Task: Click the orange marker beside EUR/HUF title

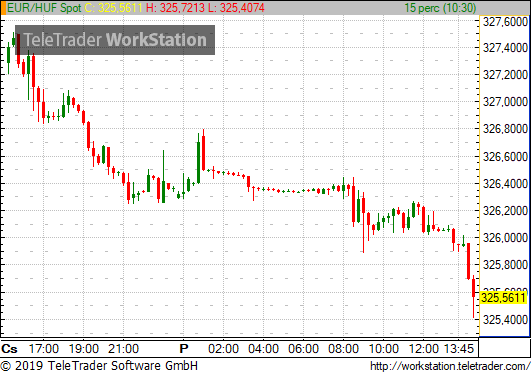Action: pos(3,8)
